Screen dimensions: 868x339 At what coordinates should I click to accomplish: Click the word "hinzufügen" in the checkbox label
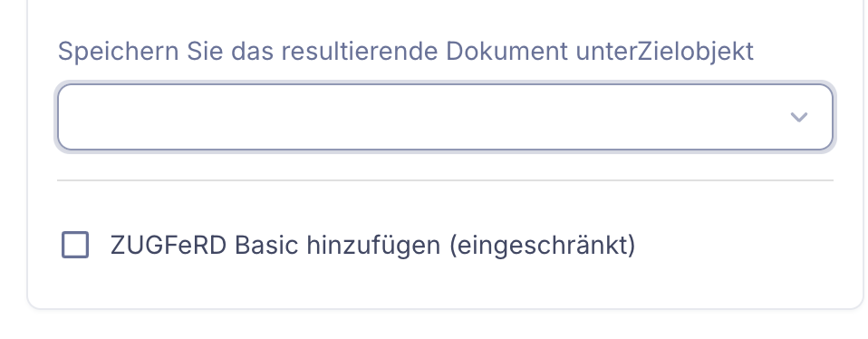tap(373, 245)
